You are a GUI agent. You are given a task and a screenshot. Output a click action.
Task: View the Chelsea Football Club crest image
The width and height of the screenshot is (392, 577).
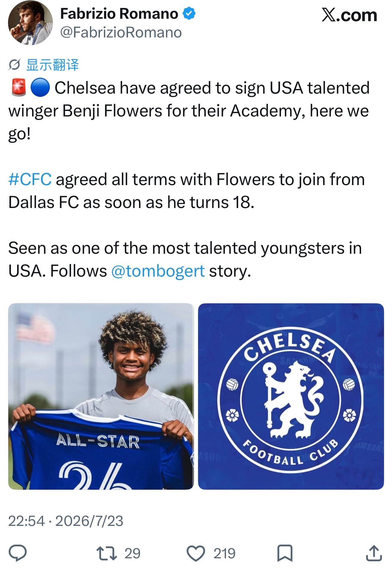pos(291,396)
